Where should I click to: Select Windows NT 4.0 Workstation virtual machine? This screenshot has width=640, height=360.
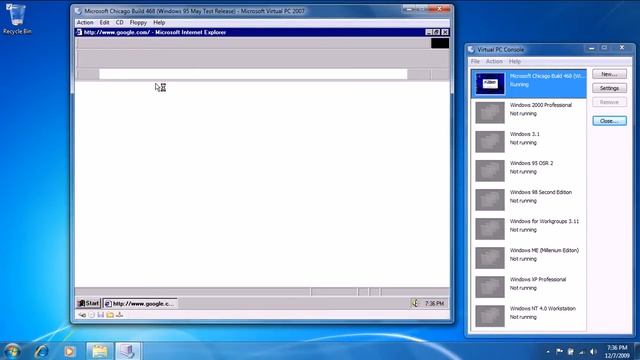click(x=529, y=316)
